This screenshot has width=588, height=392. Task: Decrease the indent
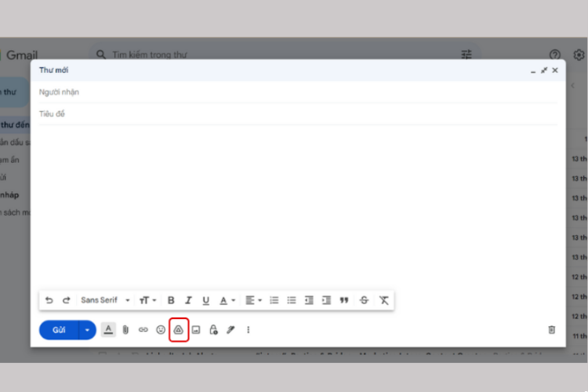(309, 300)
